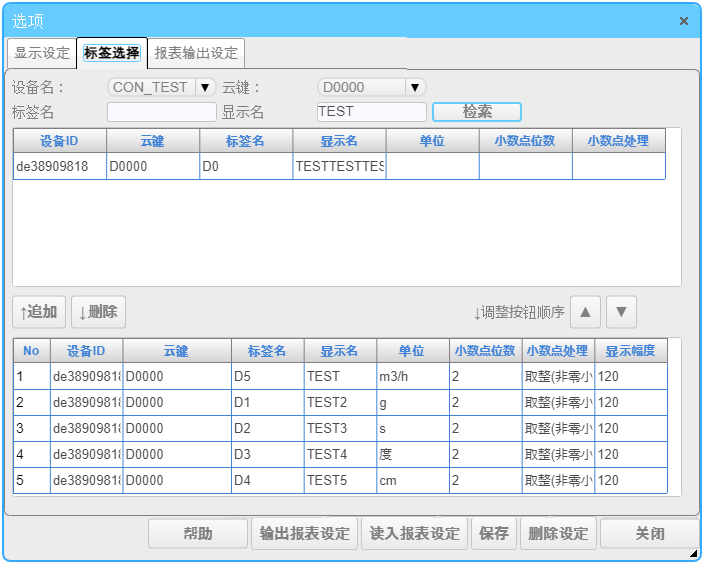Screen dimensions: 705x566
Task: Click the ↓删除 remove button
Action: [98, 312]
